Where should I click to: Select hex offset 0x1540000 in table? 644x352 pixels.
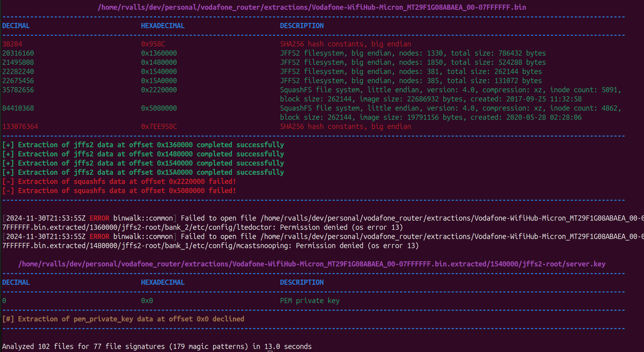[159, 71]
